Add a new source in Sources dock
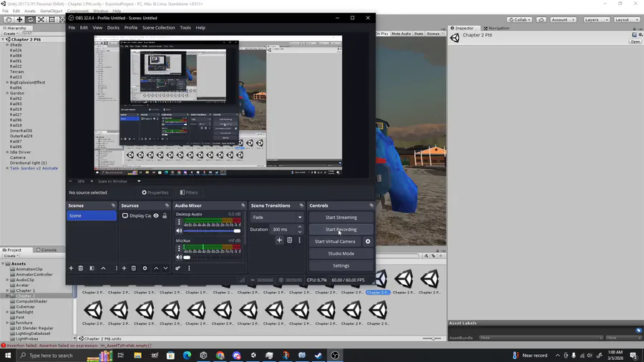Screen dimensions: 644x362 [x=124, y=268]
